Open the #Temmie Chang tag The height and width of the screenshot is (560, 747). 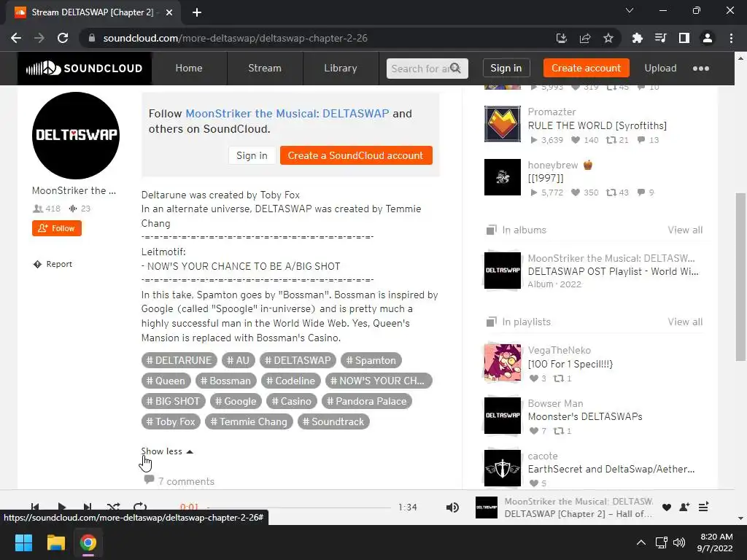click(249, 422)
